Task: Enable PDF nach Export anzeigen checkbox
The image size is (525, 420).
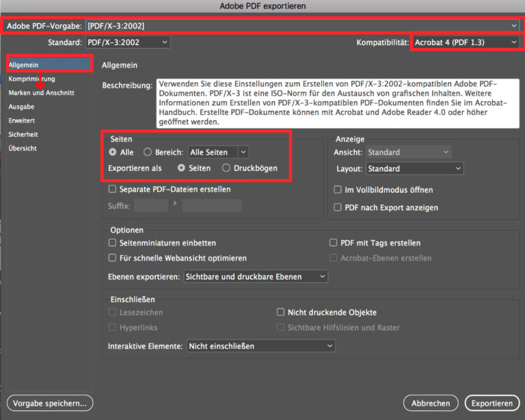Action: [338, 207]
